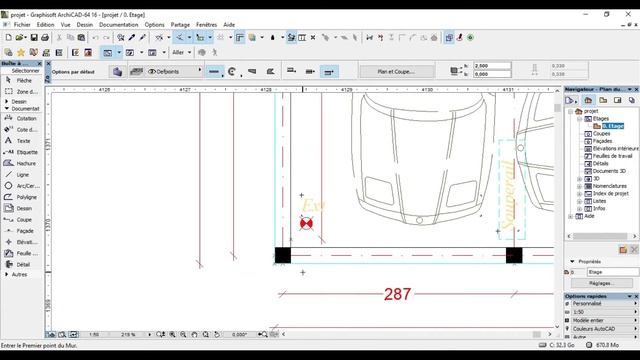Click the Zoom in magnifier icon
Viewport: 640px width, 360px height.
(x=172, y=334)
